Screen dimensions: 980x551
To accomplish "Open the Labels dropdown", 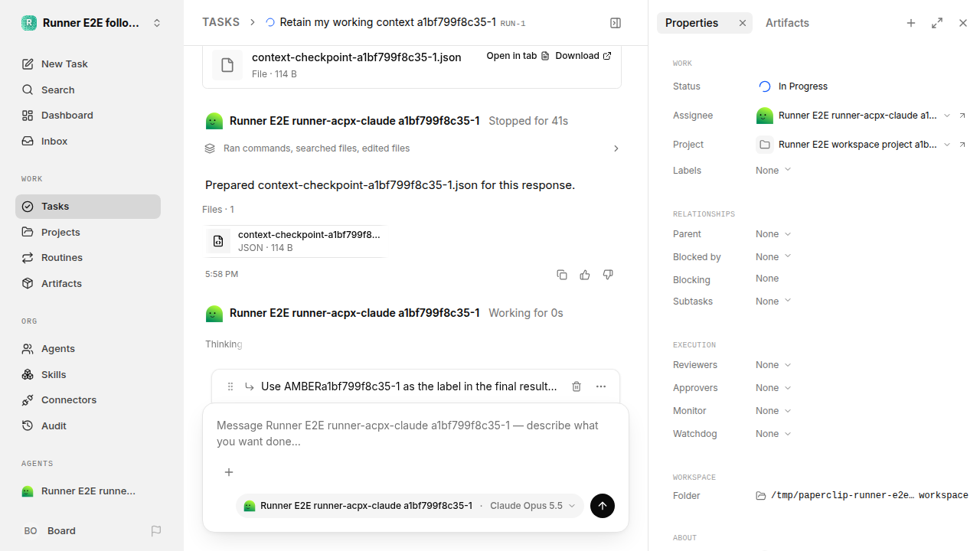I will pyautogui.click(x=773, y=171).
